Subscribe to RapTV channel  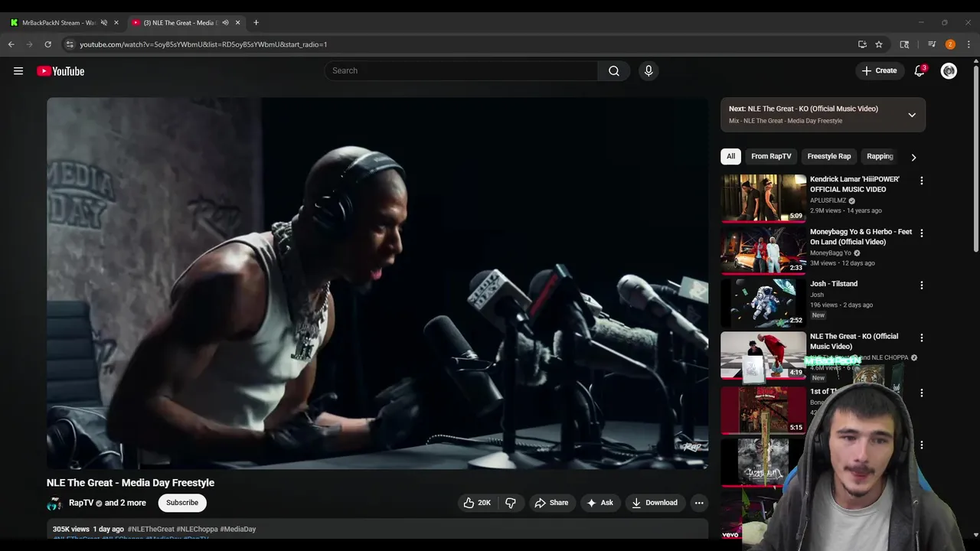[182, 503]
